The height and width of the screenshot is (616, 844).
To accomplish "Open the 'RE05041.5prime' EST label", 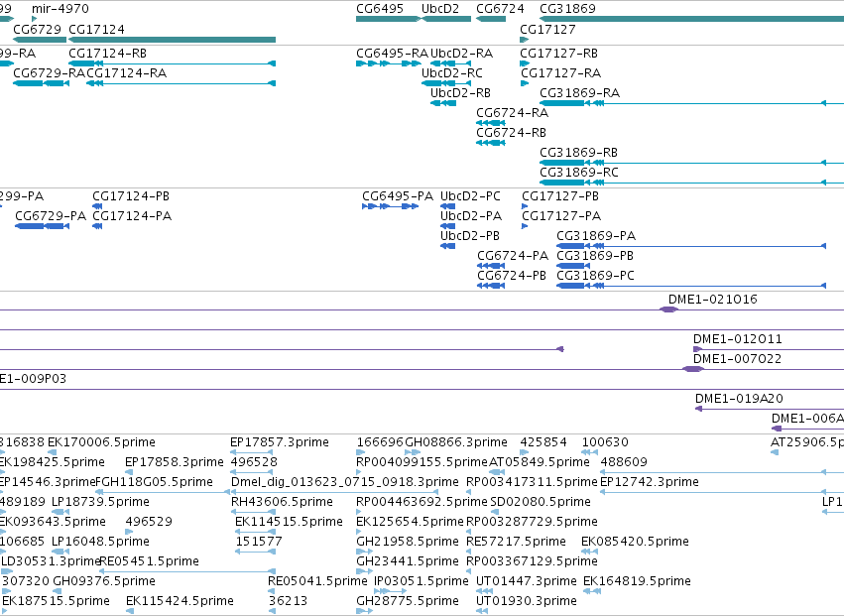I will point(317,581).
